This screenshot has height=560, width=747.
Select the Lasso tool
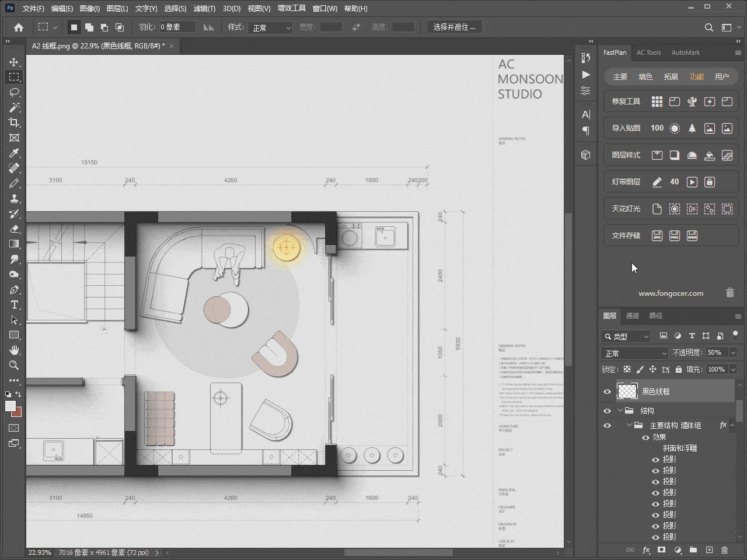coord(14,92)
